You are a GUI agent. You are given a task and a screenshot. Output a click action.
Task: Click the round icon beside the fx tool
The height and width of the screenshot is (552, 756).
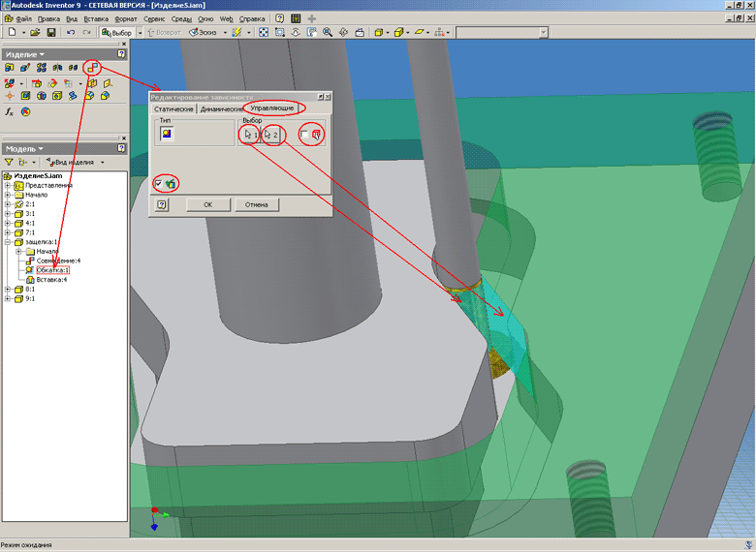pos(25,112)
